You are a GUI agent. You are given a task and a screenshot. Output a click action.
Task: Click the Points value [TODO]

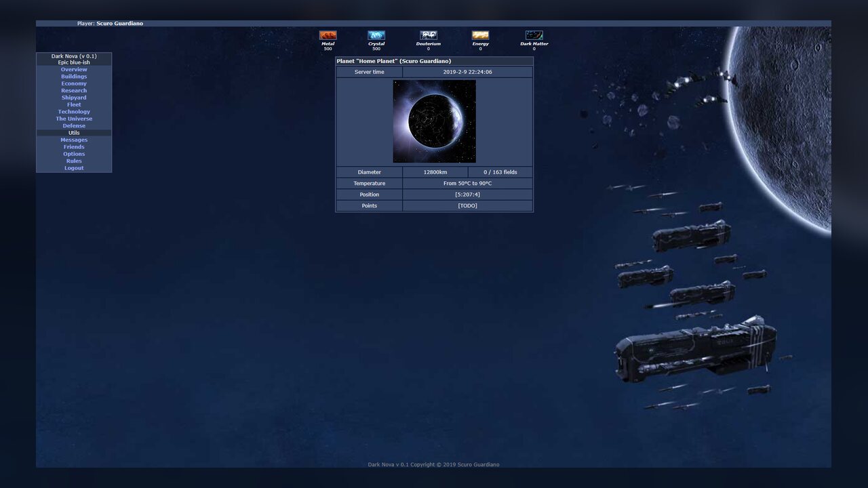point(468,206)
